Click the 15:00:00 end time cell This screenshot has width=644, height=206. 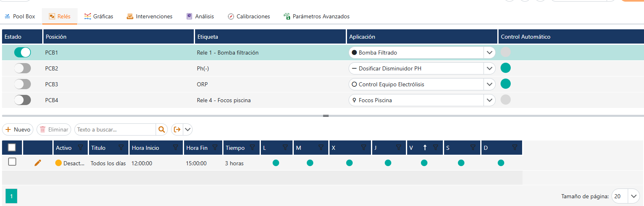point(196,163)
